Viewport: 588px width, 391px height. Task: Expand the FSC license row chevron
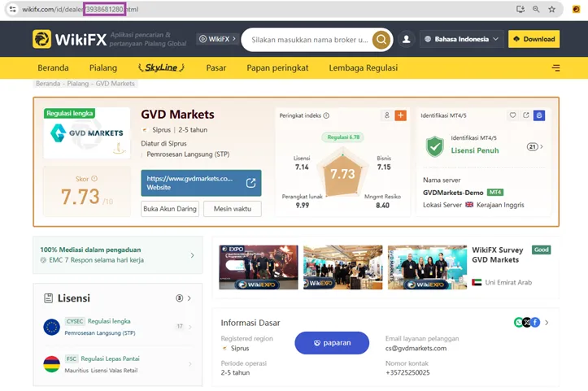pyautogui.click(x=190, y=364)
